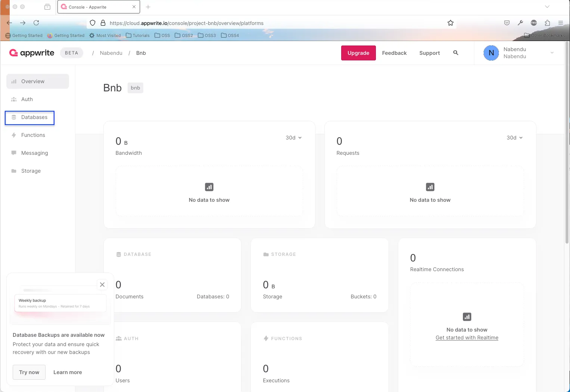This screenshot has height=392, width=570.
Task: Close the Console - Appwrite tab
Action: click(x=134, y=7)
